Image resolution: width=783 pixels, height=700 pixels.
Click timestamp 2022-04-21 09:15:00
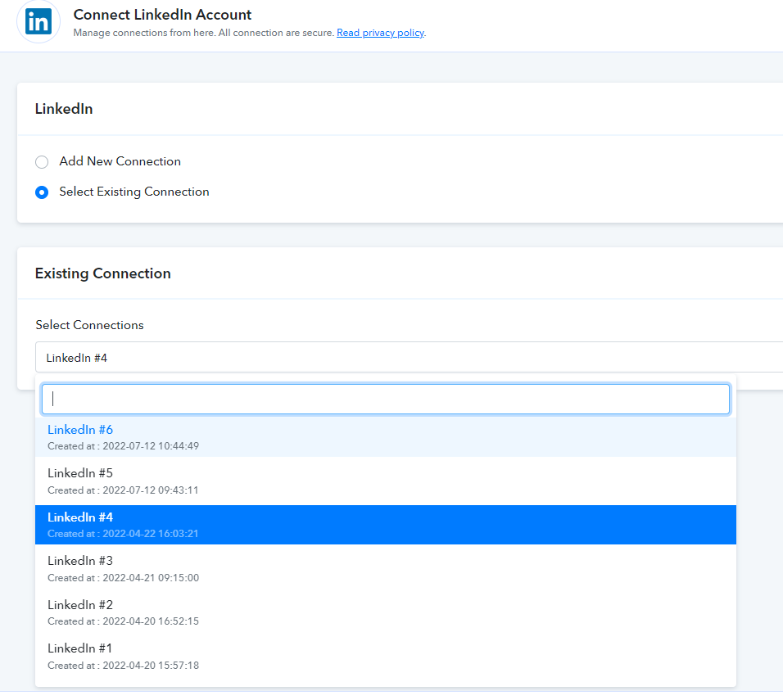click(x=151, y=578)
